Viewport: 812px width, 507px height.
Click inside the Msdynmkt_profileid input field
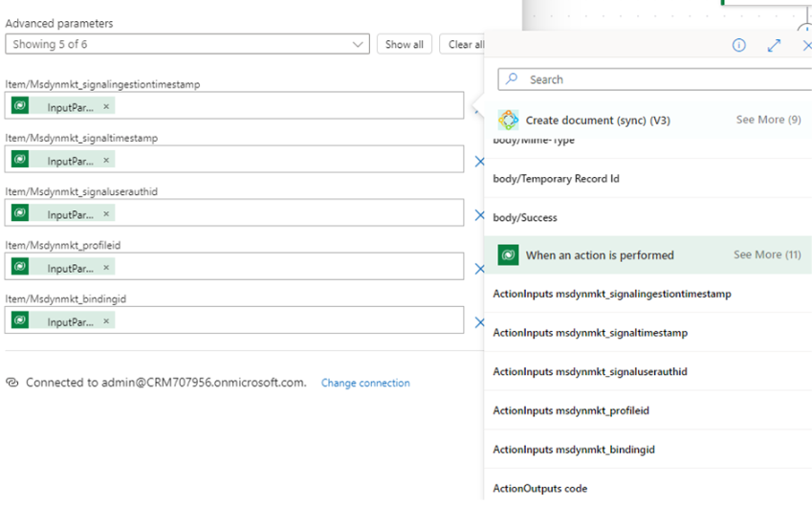tap(234, 266)
